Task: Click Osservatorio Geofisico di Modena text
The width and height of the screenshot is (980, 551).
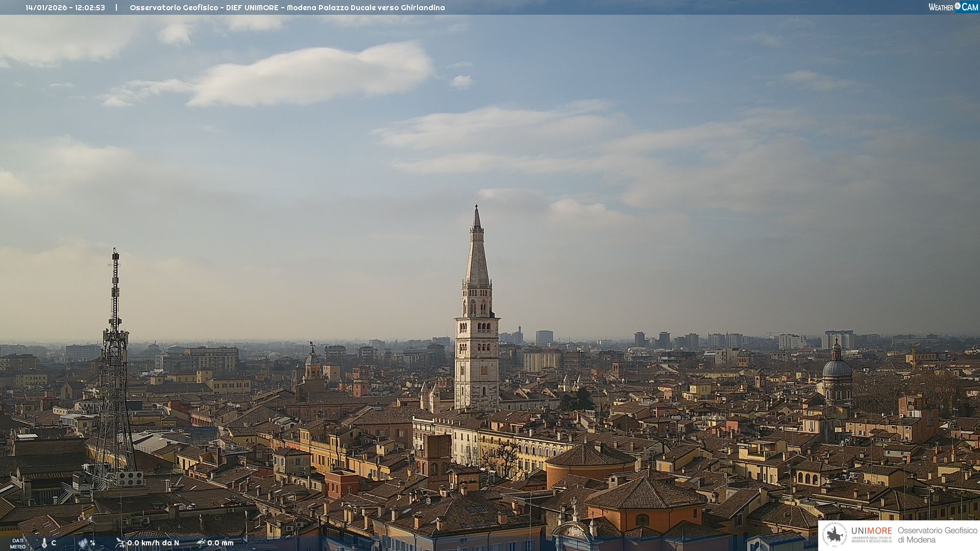Action: [x=937, y=535]
